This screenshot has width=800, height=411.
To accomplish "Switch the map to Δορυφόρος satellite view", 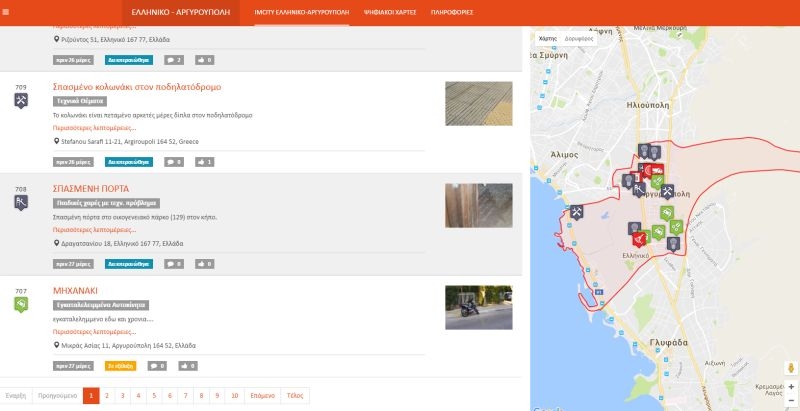I will 579,37.
